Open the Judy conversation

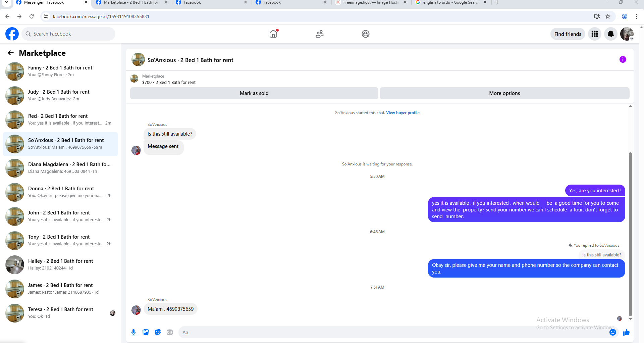(x=60, y=96)
